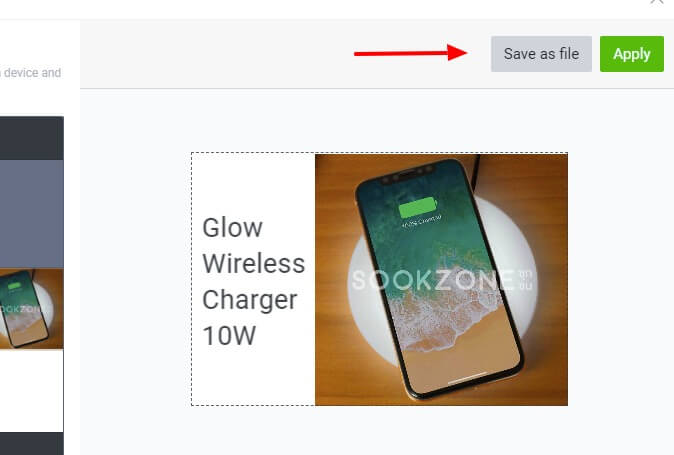The height and width of the screenshot is (455, 674).
Task: Select the Glow Wireless Charger 10W text
Action: (x=253, y=281)
